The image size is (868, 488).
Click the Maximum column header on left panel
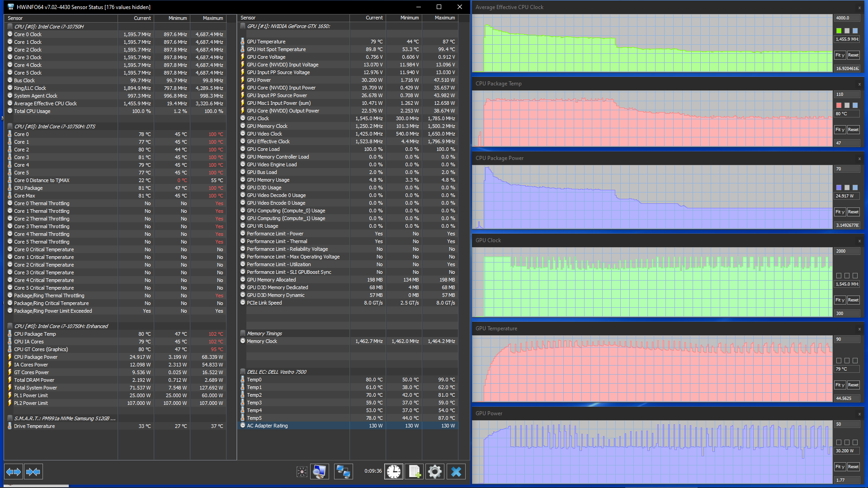point(212,18)
